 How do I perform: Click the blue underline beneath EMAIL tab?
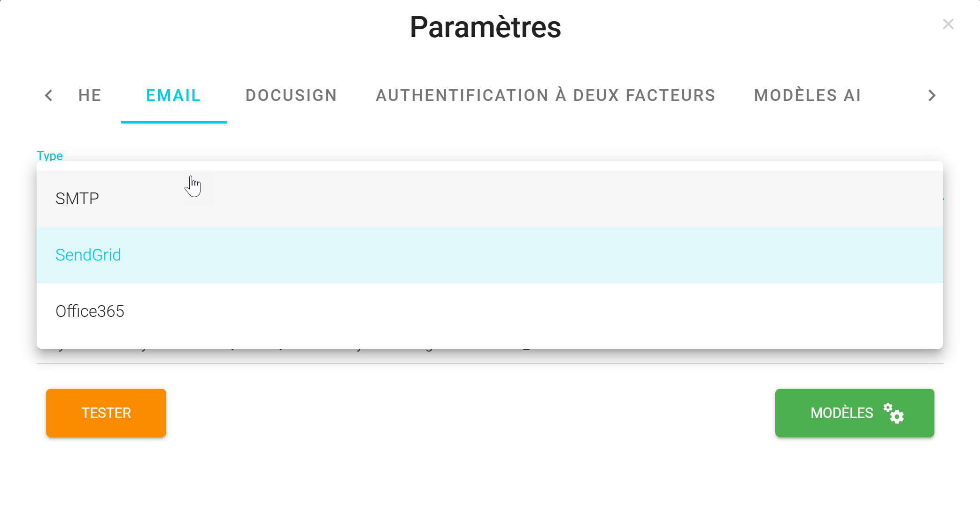click(x=174, y=122)
